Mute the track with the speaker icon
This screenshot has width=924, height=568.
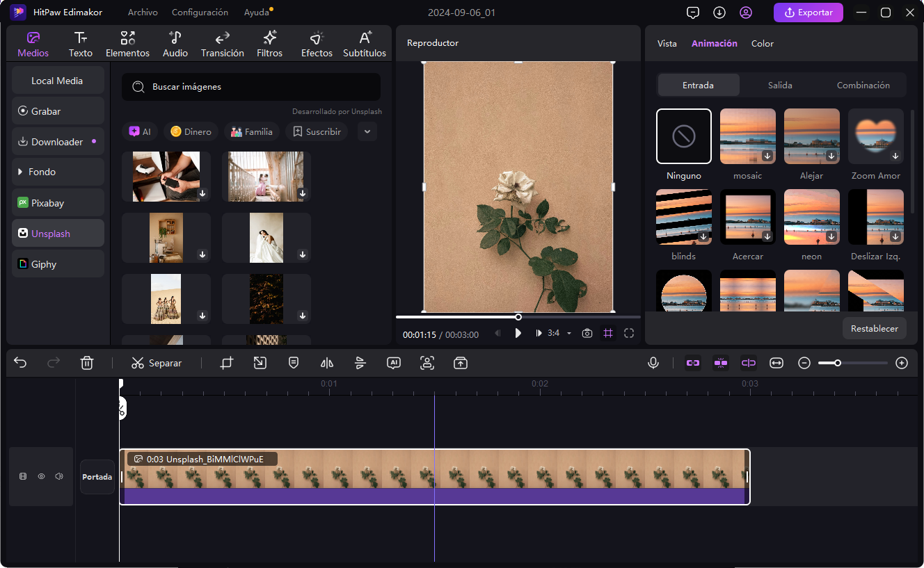tap(59, 476)
